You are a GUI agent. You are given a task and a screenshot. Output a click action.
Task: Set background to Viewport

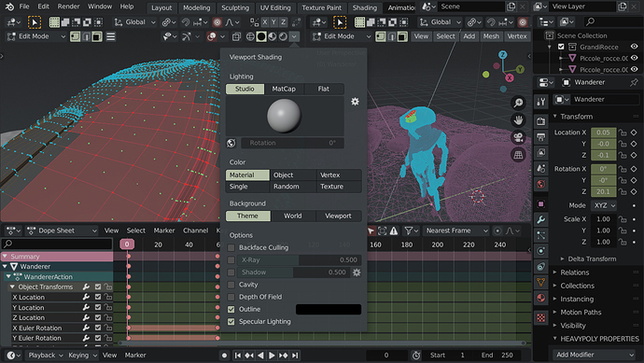pos(338,216)
